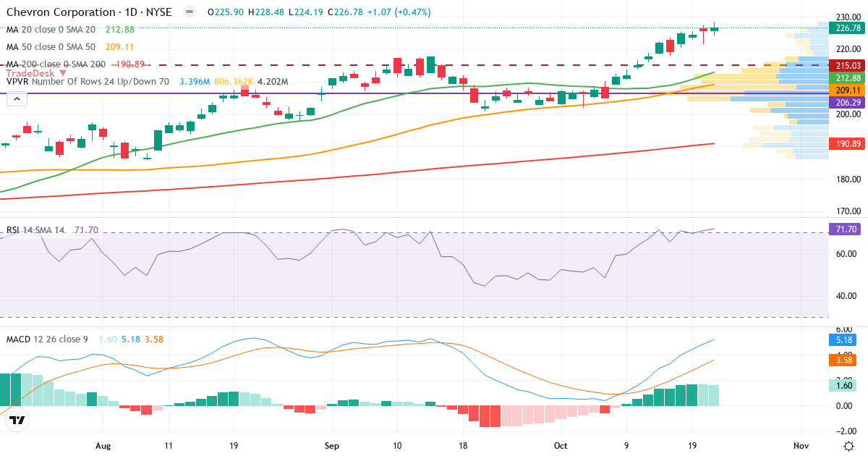Open chart settings via the gear icon
868x456 pixels.
pyautogui.click(x=848, y=444)
